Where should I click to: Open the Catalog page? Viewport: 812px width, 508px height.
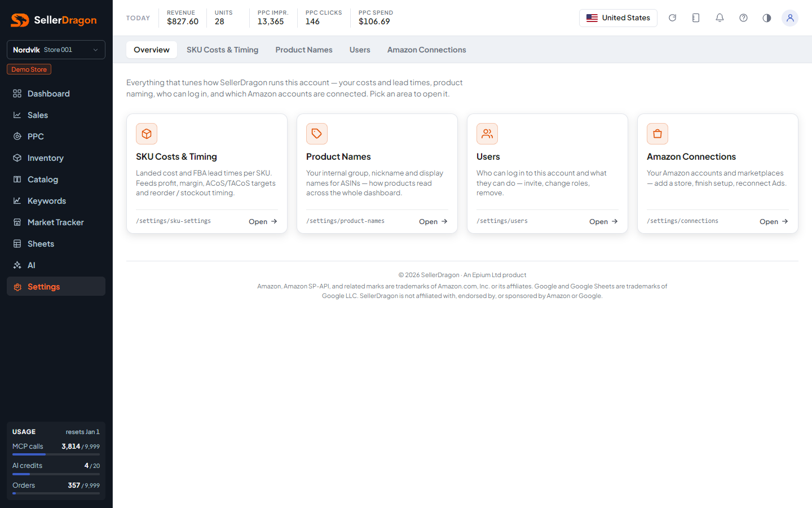pyautogui.click(x=56, y=179)
